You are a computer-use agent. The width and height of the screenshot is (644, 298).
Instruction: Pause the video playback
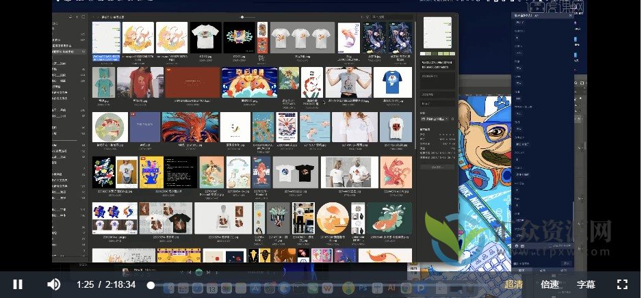[18, 284]
